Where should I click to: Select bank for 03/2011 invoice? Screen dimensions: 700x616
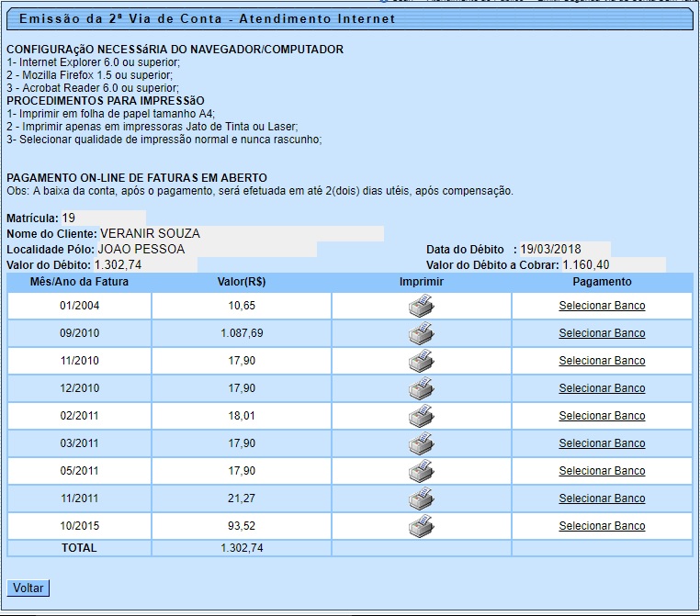pyautogui.click(x=602, y=443)
